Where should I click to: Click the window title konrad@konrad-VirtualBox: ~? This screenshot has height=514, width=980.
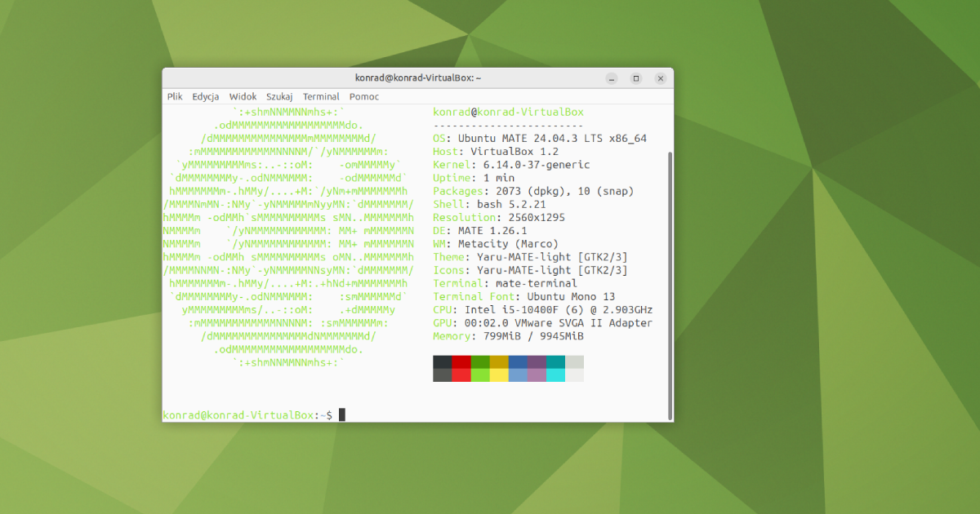pyautogui.click(x=418, y=78)
